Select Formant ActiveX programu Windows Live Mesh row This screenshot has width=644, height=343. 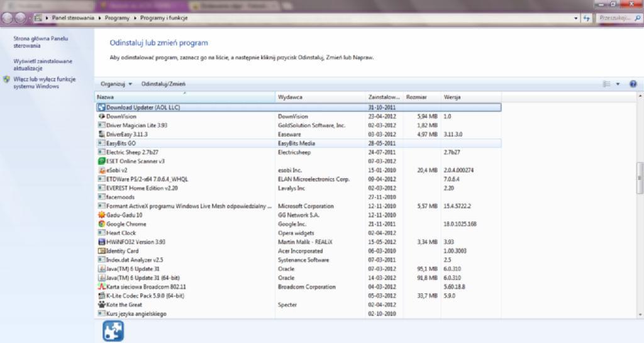pos(299,206)
